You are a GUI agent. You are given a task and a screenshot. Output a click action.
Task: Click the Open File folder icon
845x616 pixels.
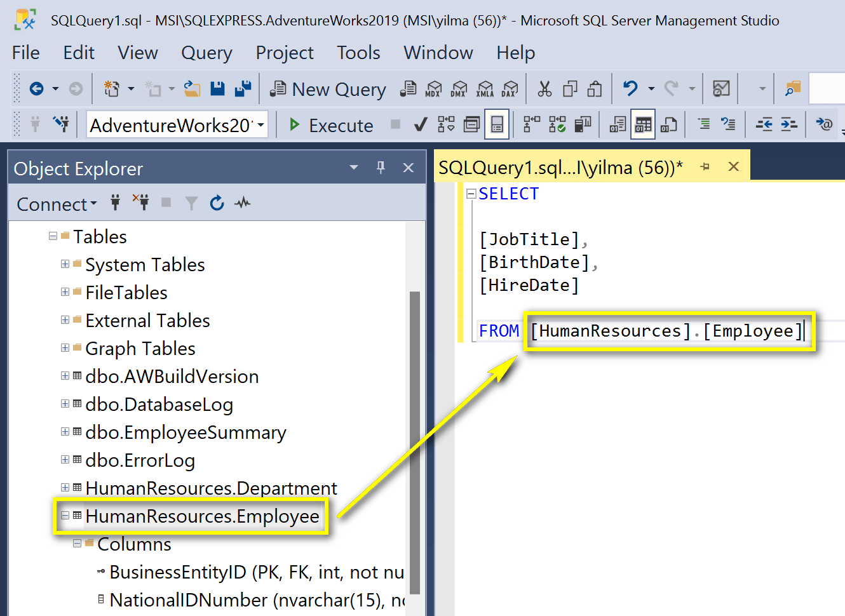pos(192,89)
